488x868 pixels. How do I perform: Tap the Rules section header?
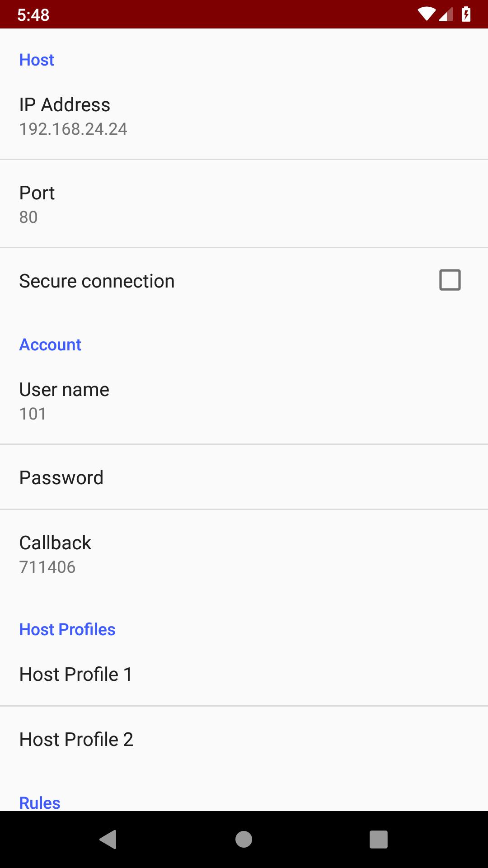(x=40, y=802)
